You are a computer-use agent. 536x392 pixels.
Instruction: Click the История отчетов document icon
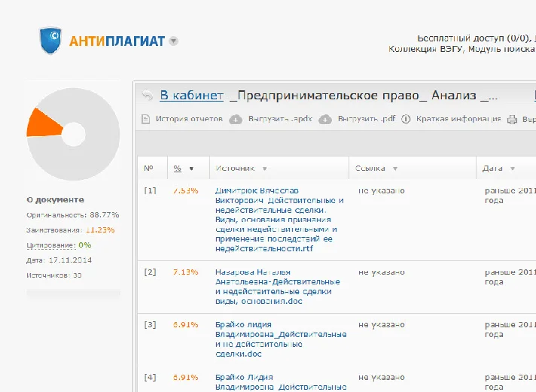pos(145,120)
